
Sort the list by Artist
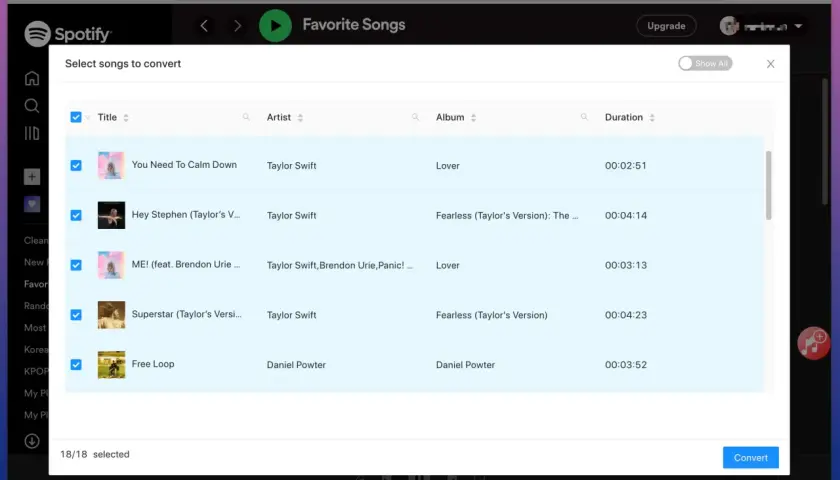click(x=300, y=117)
